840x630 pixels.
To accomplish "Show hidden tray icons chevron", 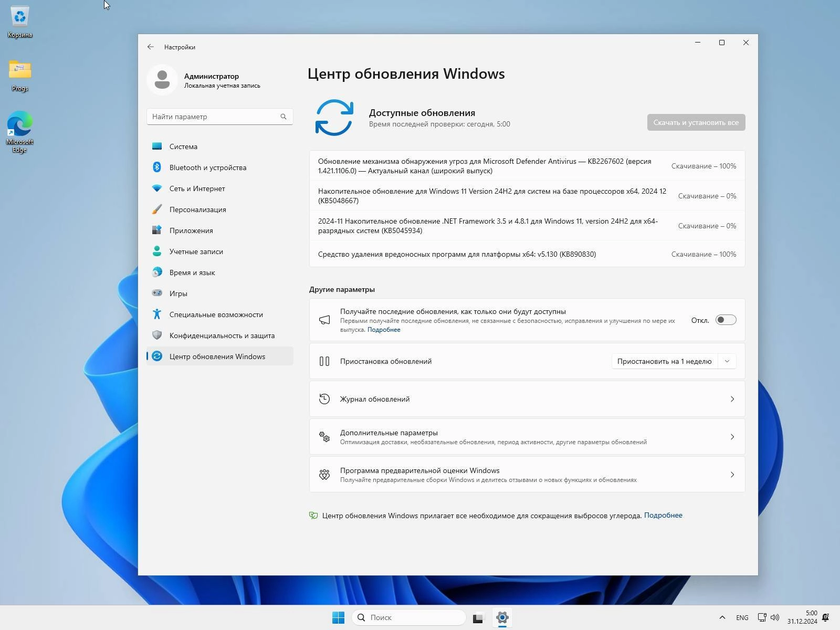I will pyautogui.click(x=722, y=617).
